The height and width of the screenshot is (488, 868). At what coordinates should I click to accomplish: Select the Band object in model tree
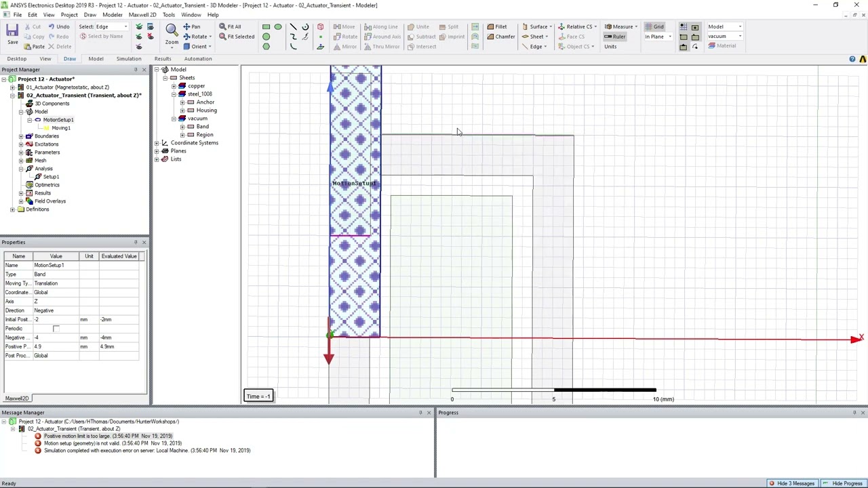click(202, 127)
